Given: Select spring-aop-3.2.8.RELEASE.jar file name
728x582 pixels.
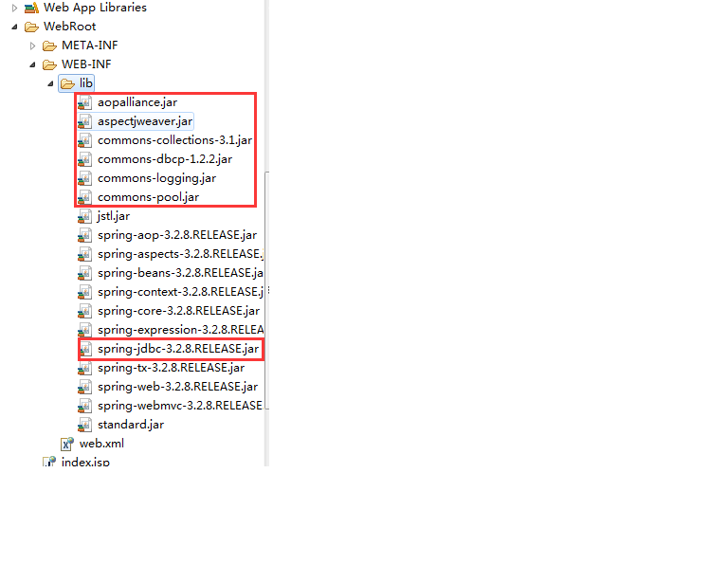Looking at the screenshot, I should click(x=177, y=235).
